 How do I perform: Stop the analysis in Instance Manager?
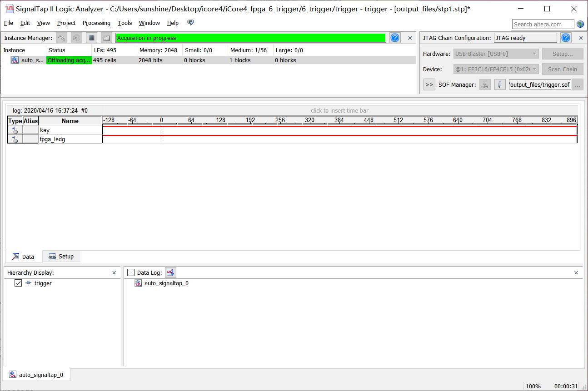point(91,38)
